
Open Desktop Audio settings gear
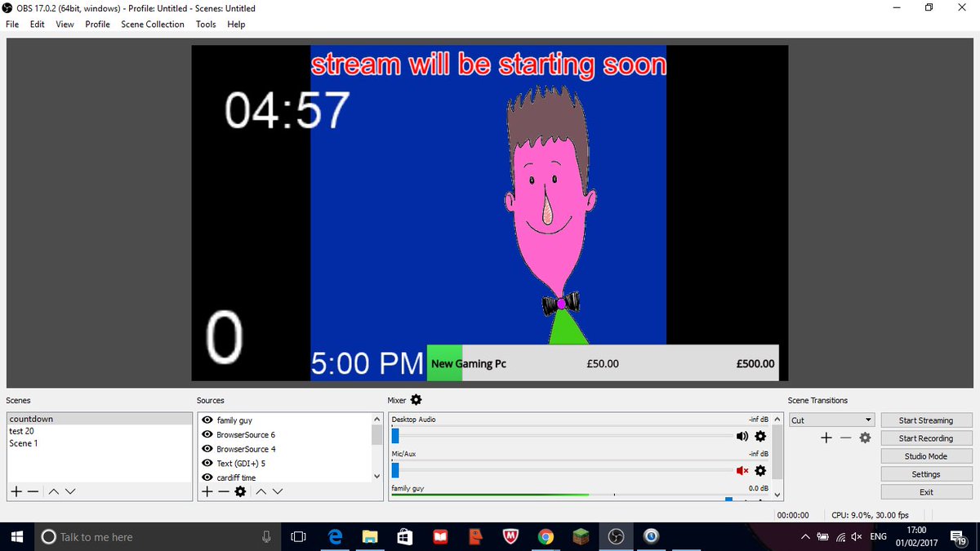(x=760, y=436)
